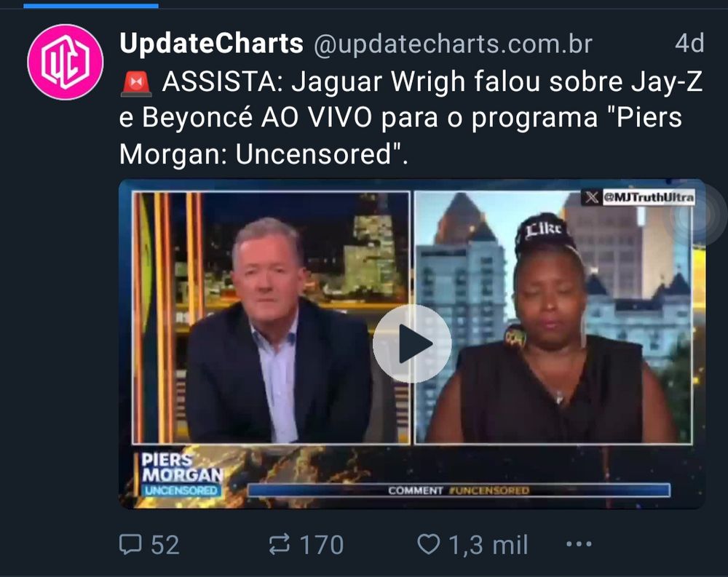
Task: Open replies via the comment icon
Action: coord(130,544)
